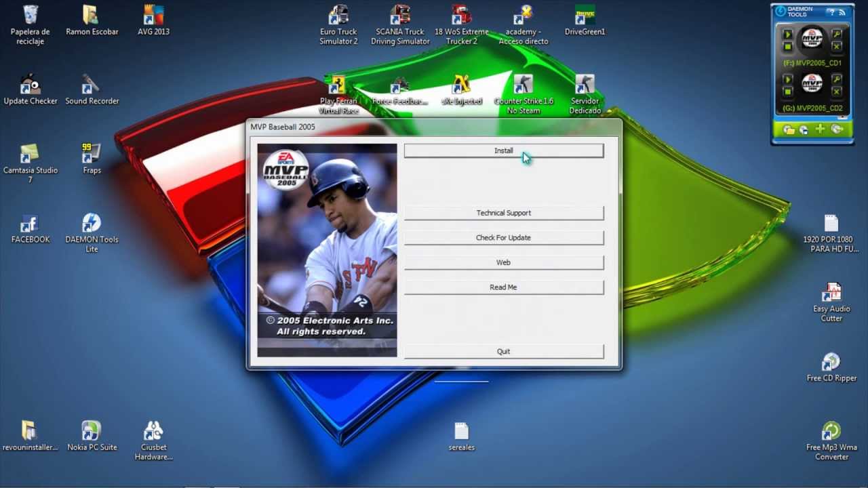Select the DAEMON Tools Lite desktop icon
Viewport: 868px width, 488px height.
point(92,232)
